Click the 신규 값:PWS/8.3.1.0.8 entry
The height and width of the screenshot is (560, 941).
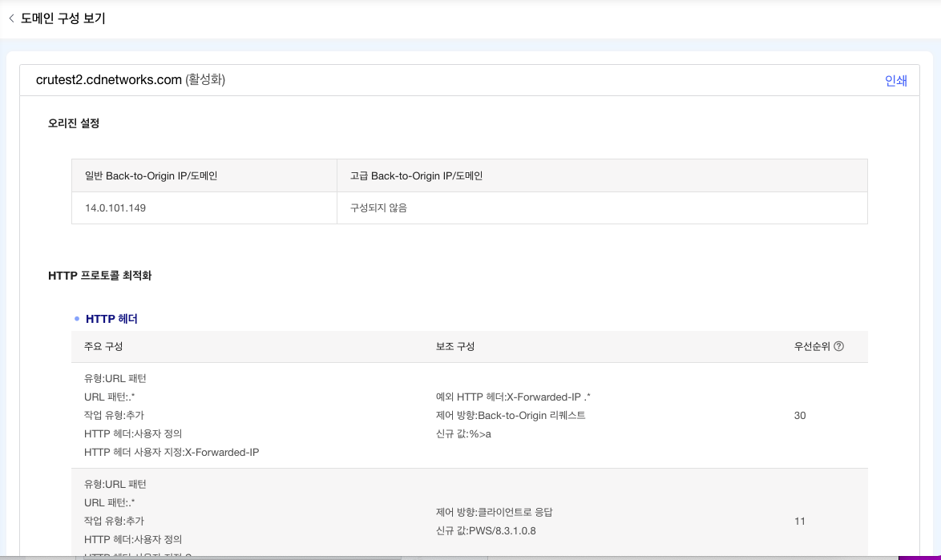(486, 530)
